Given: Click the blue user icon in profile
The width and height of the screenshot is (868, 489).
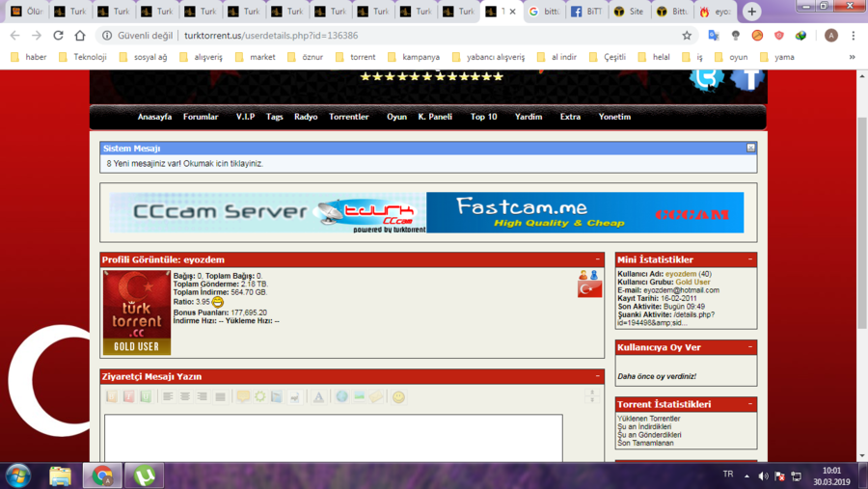Looking at the screenshot, I should 594,275.
